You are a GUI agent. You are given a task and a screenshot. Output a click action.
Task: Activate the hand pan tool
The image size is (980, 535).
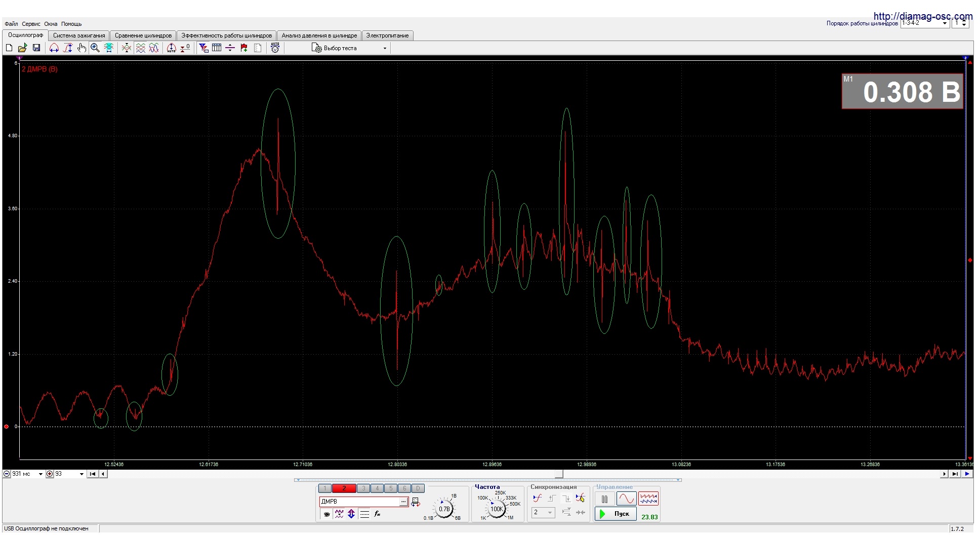81,48
